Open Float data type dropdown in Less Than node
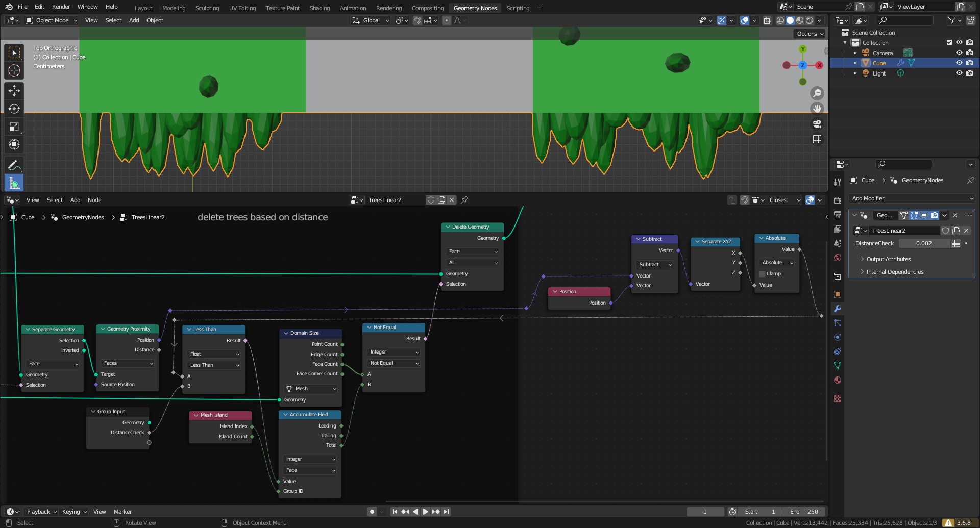This screenshot has height=528, width=980. tap(214, 354)
